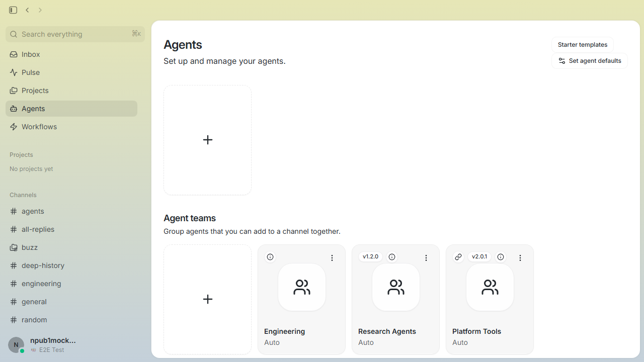The height and width of the screenshot is (362, 644).
Task: Open the Platform Tools three-dot menu
Action: point(520,258)
